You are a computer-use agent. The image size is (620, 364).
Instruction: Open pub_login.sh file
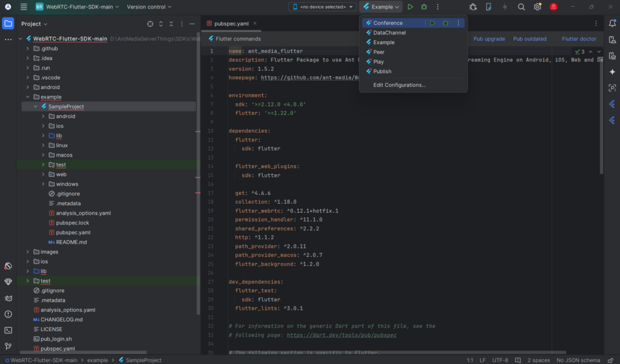[x=56, y=339]
